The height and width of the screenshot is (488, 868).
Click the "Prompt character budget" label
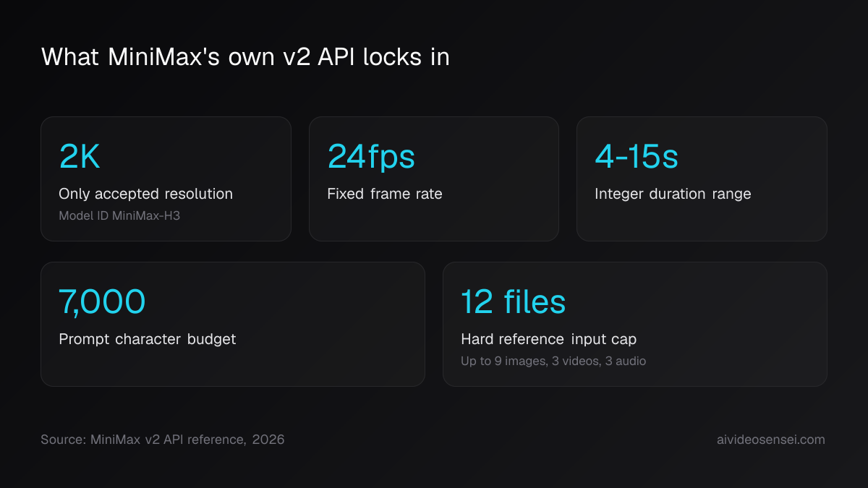pyautogui.click(x=148, y=339)
